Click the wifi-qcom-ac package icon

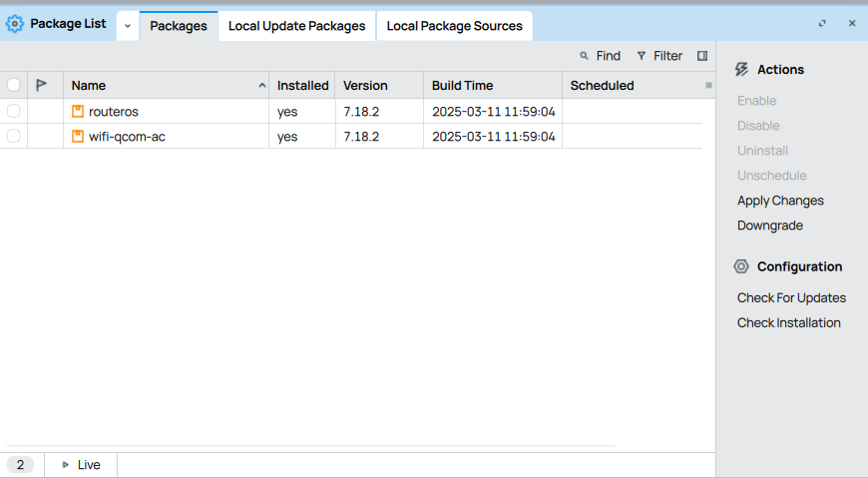(78, 137)
